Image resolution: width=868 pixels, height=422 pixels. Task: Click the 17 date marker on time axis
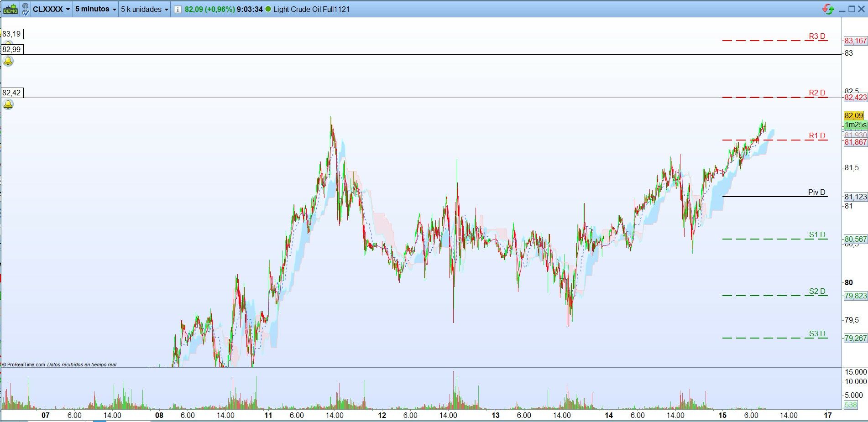(x=827, y=415)
